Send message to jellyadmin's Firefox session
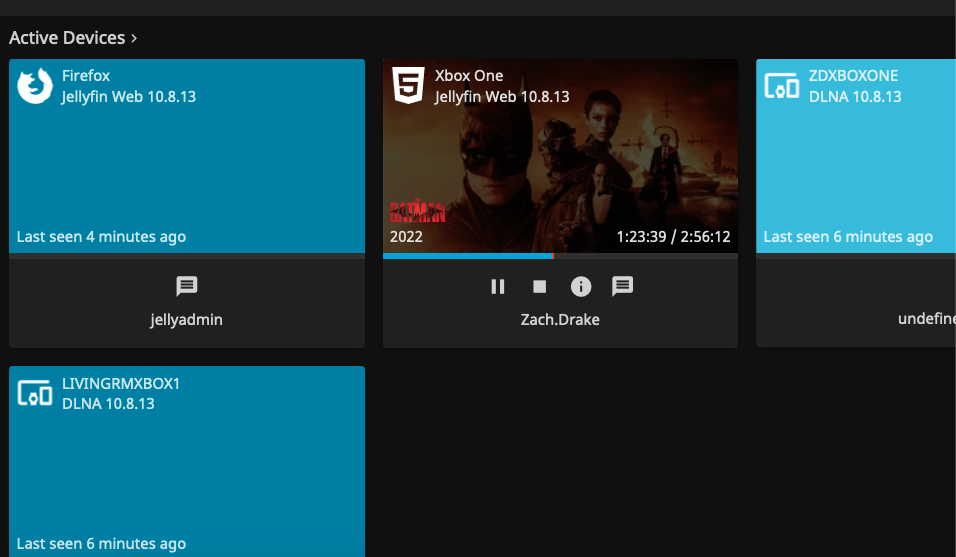The image size is (956, 557). pos(187,287)
